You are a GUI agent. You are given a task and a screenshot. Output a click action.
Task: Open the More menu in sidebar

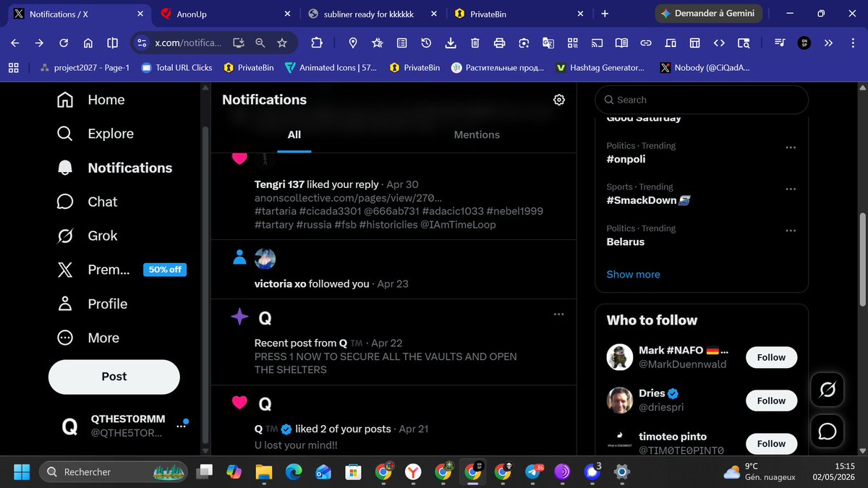pyautogui.click(x=88, y=338)
